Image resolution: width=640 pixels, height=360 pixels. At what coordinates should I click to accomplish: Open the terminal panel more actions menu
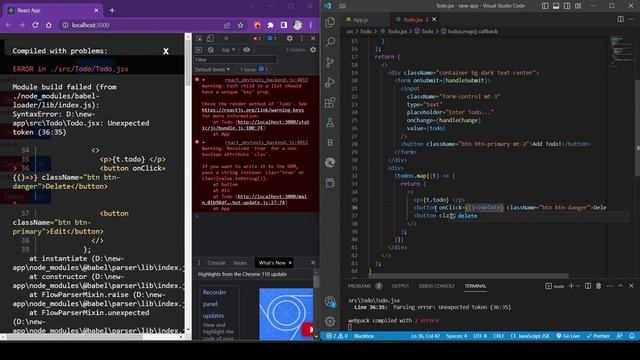pyautogui.click(x=609, y=286)
